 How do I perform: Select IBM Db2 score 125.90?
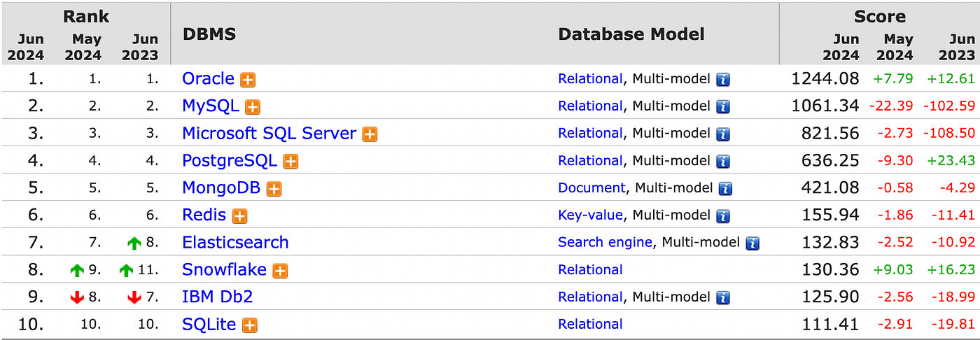point(830,297)
